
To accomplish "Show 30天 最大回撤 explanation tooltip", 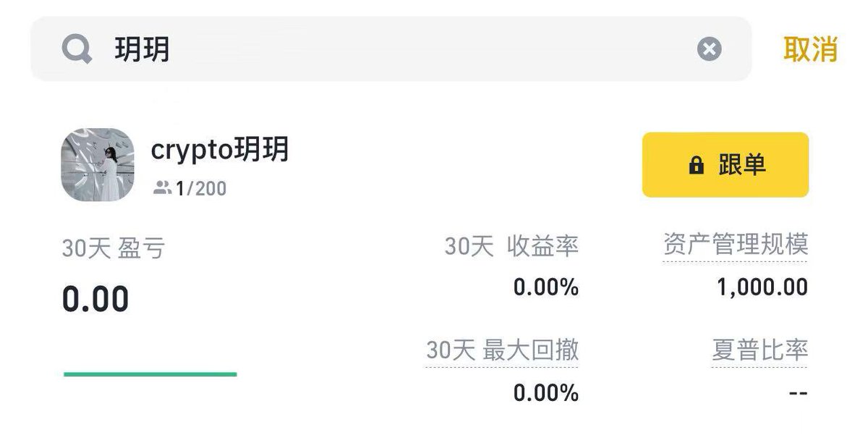I will (x=502, y=351).
